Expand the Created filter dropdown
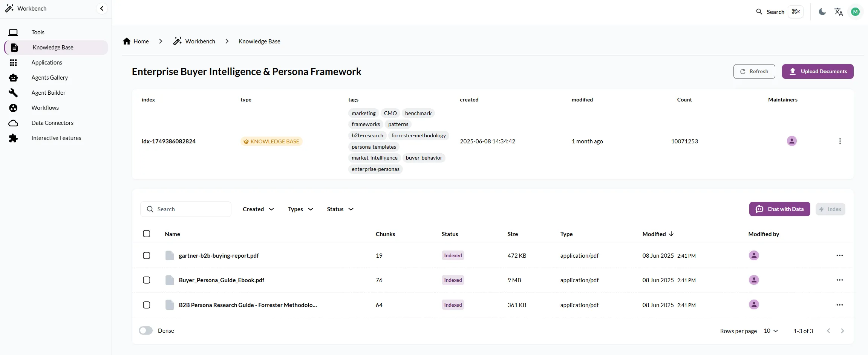868x355 pixels. (x=258, y=209)
